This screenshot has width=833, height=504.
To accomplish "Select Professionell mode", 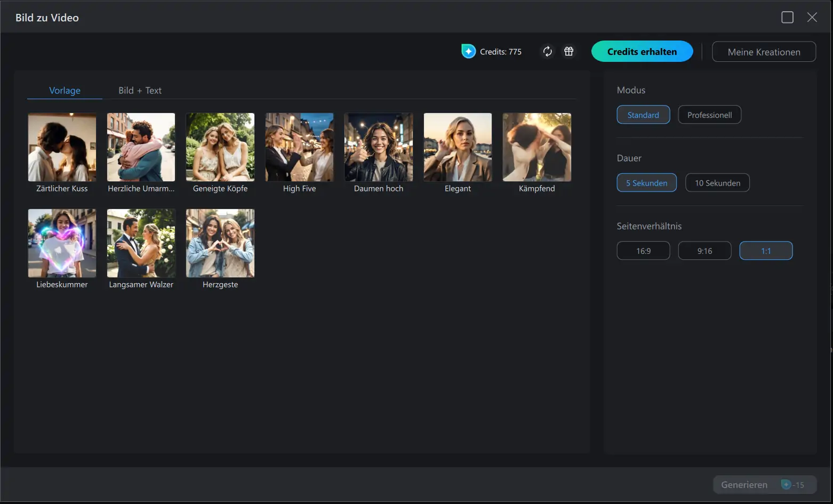I will pos(709,115).
